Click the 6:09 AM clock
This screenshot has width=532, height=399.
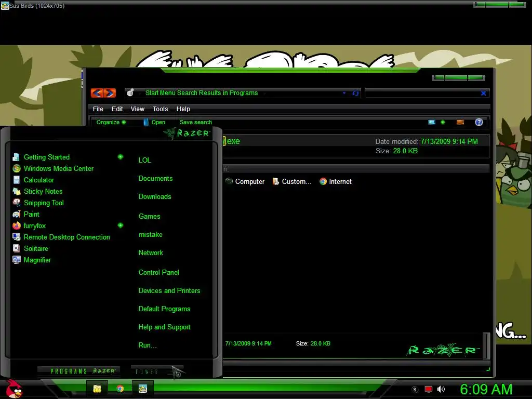[486, 390]
